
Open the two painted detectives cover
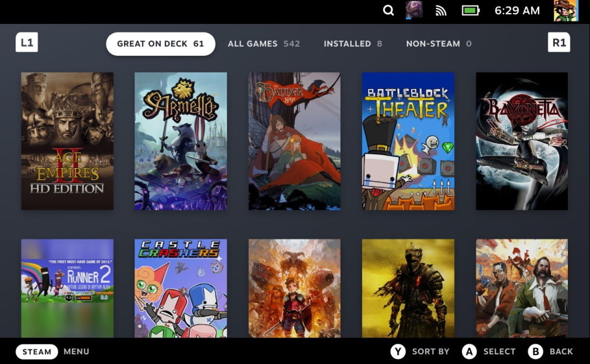pyautogui.click(x=522, y=288)
